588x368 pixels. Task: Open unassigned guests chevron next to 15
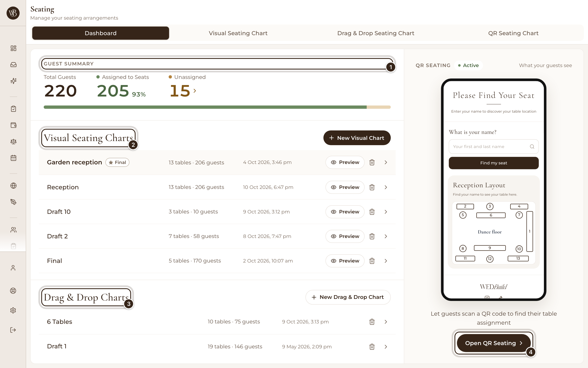(195, 91)
